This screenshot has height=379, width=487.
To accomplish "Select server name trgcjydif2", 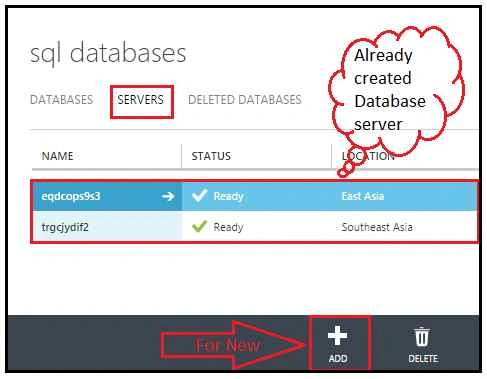I will click(x=65, y=227).
